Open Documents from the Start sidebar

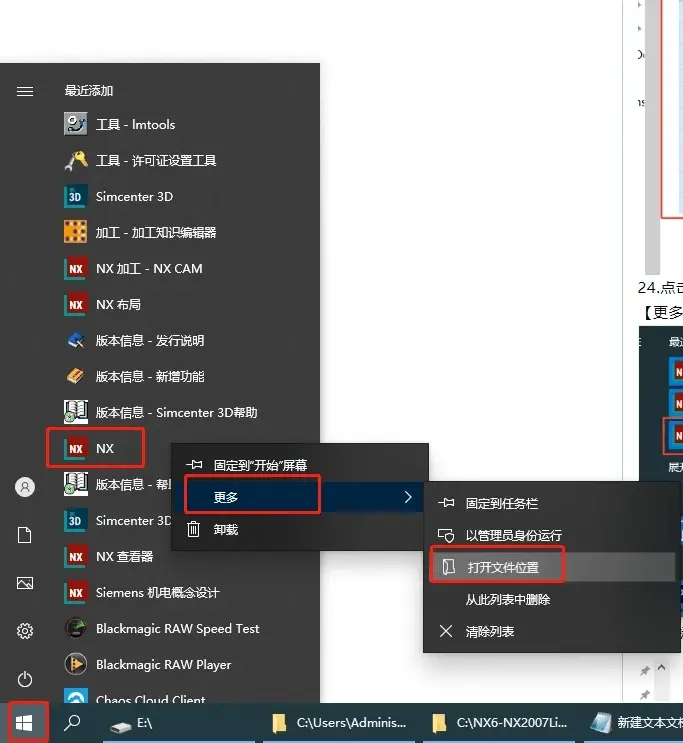25,535
